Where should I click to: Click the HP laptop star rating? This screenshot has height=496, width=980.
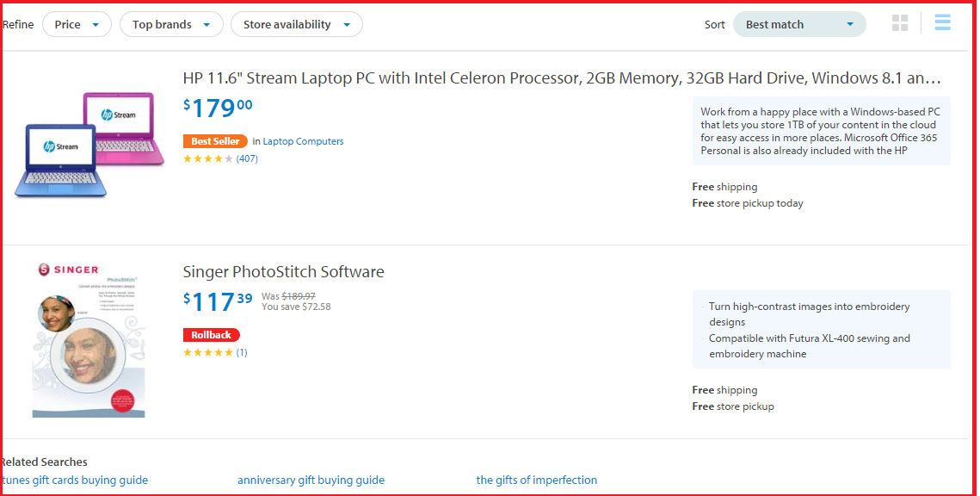coord(208,158)
